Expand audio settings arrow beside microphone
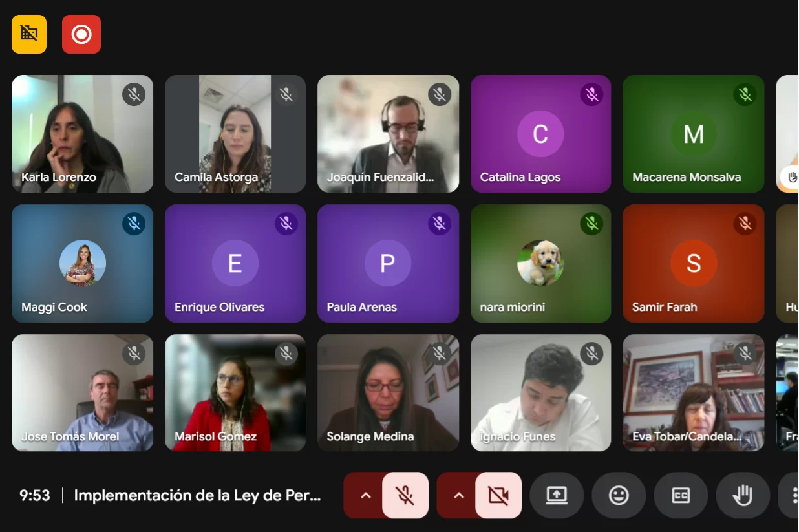The image size is (799, 532). [365, 495]
